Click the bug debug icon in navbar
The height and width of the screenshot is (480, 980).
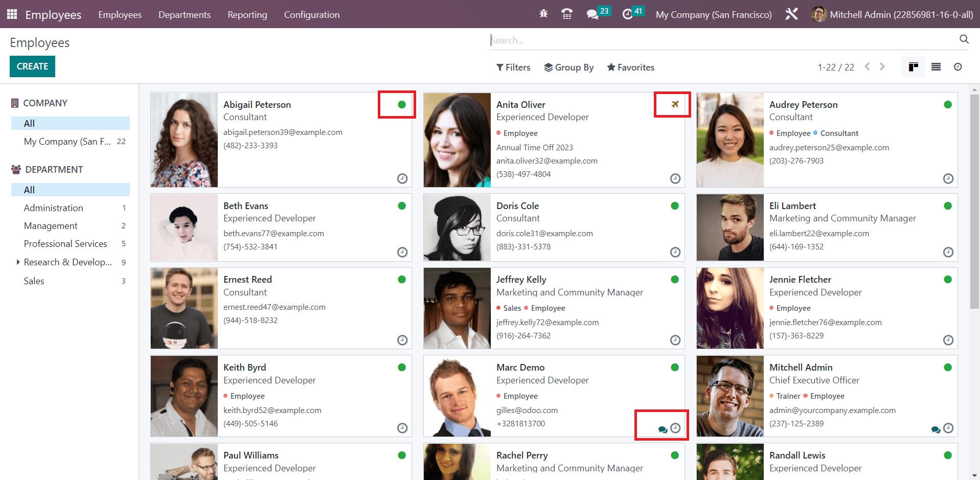tap(543, 14)
